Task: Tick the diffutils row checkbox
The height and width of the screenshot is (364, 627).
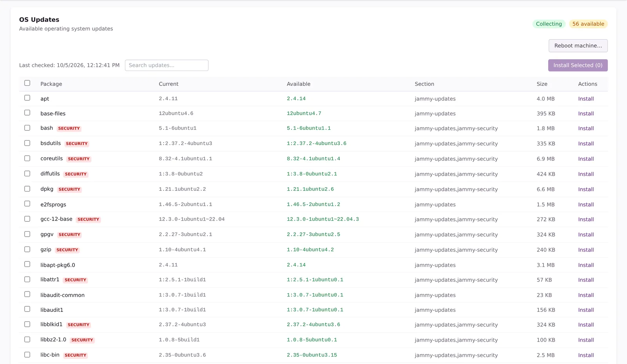Action: pos(27,174)
